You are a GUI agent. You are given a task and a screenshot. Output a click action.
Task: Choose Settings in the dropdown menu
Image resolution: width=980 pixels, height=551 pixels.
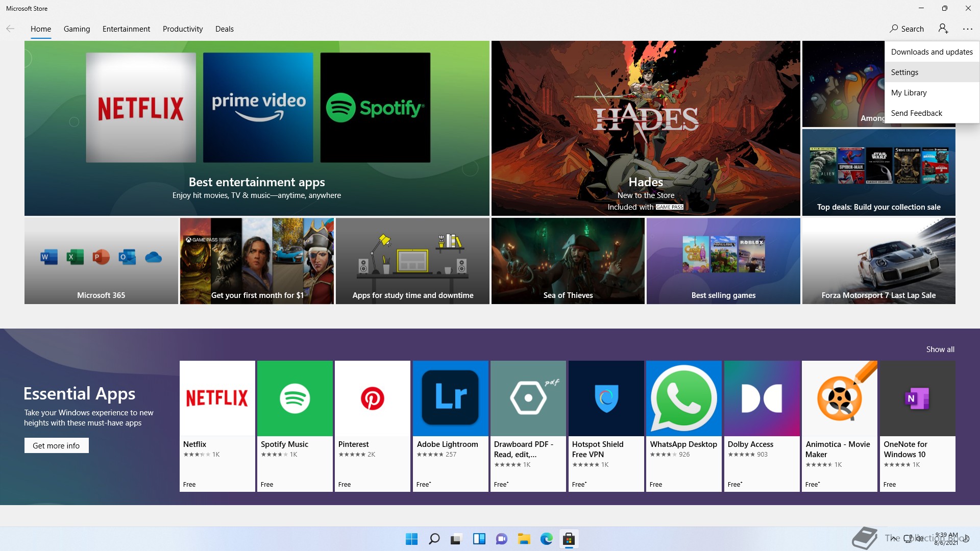tap(932, 72)
